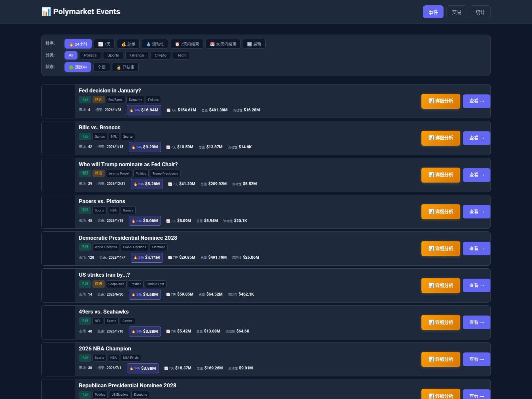Filter category to Crypto
532x399 pixels.
click(x=161, y=55)
